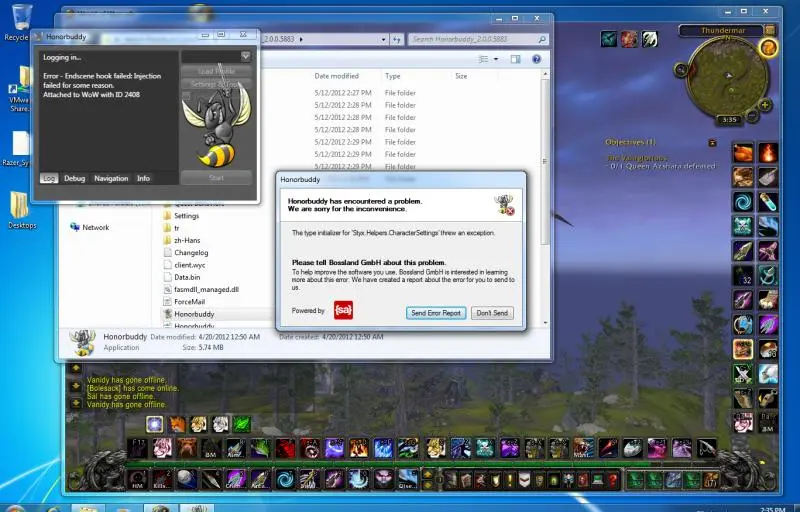Sort files by Type column header
This screenshot has height=512, width=800.
(393, 76)
